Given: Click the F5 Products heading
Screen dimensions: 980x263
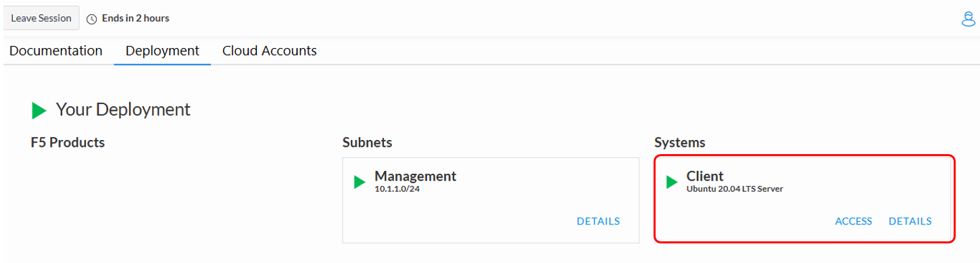Looking at the screenshot, I should pyautogui.click(x=68, y=143).
